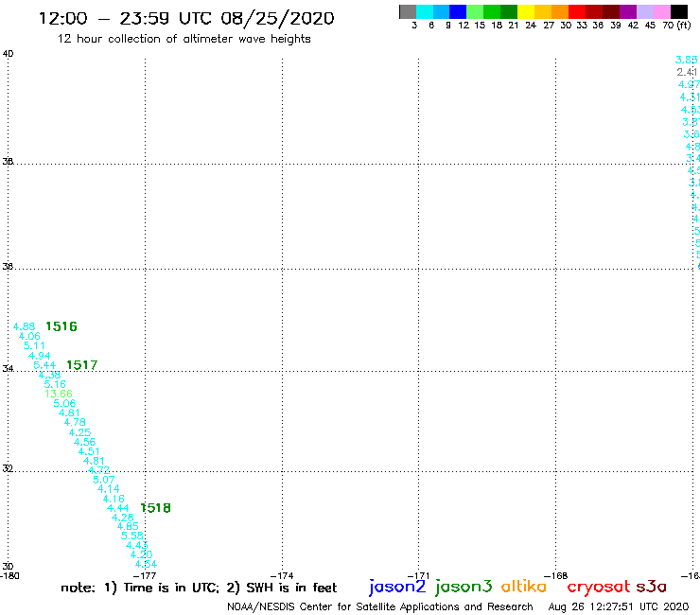Image resolution: width=700 pixels, height=615 pixels.
Task: Click the 4.25 wave height value
Action: tap(79, 432)
